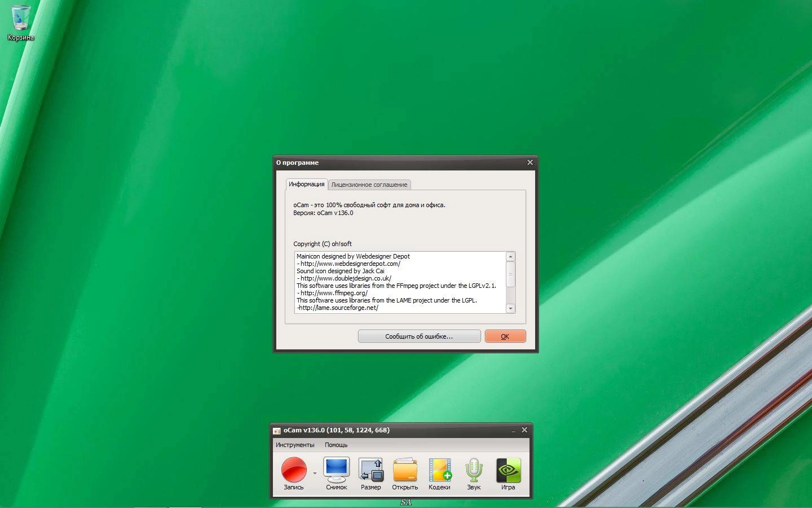Screen dimensions: 812x508
Task: Start recording with the red Запись button
Action: 294,473
